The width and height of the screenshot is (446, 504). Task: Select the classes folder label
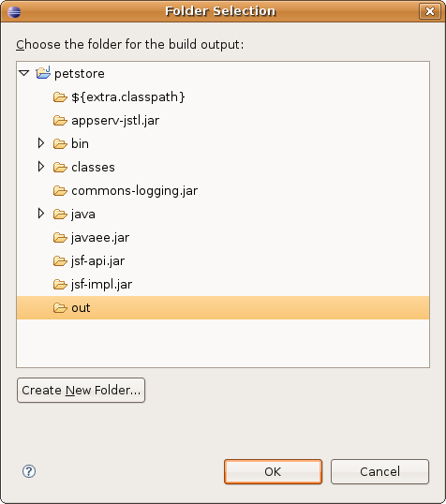[93, 167]
